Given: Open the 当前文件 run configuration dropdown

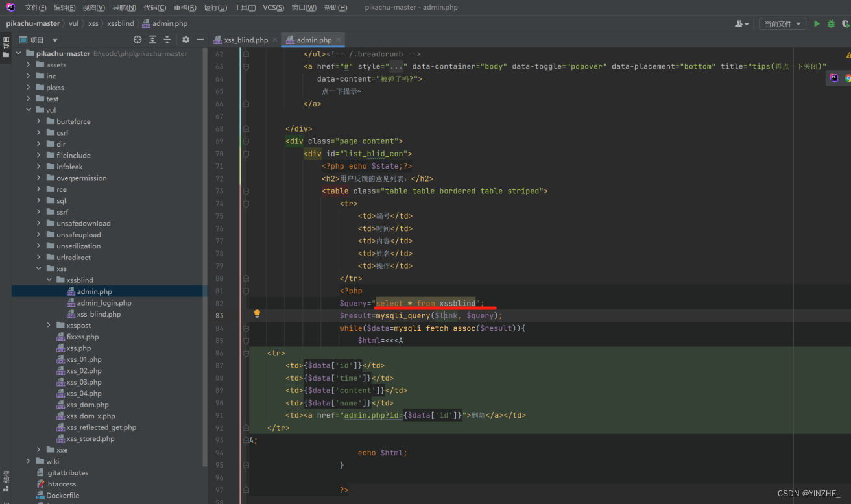Looking at the screenshot, I should pos(782,23).
